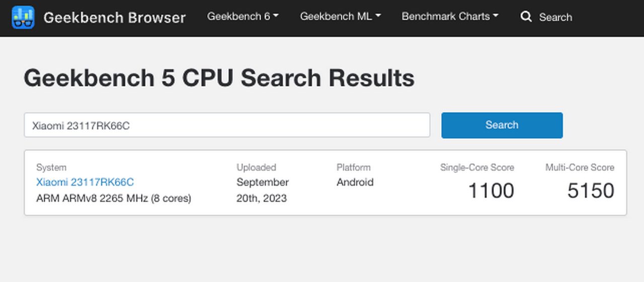
Task: Open the Xiaomi 23117RK66C result link
Action: 85,182
